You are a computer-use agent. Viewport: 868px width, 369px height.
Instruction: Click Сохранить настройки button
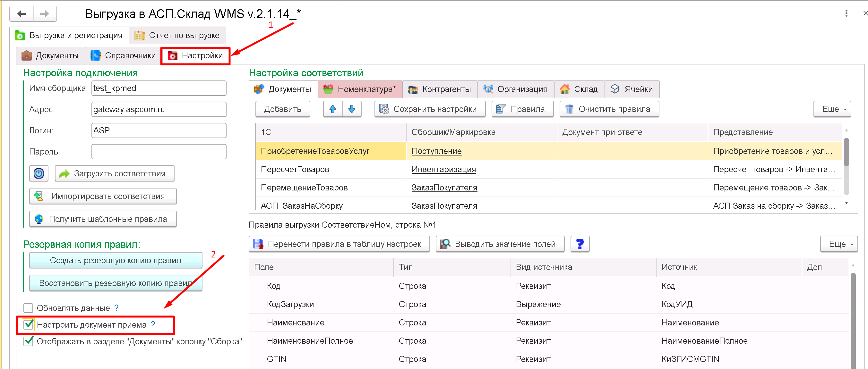pyautogui.click(x=430, y=109)
